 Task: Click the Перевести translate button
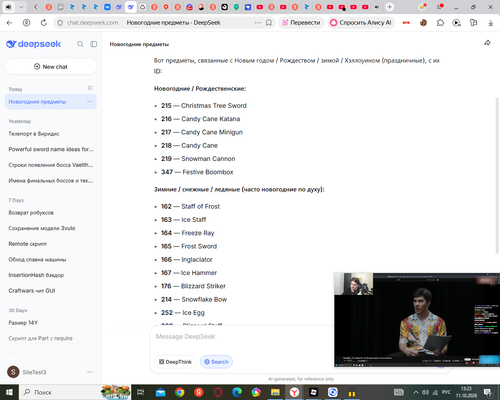click(301, 23)
